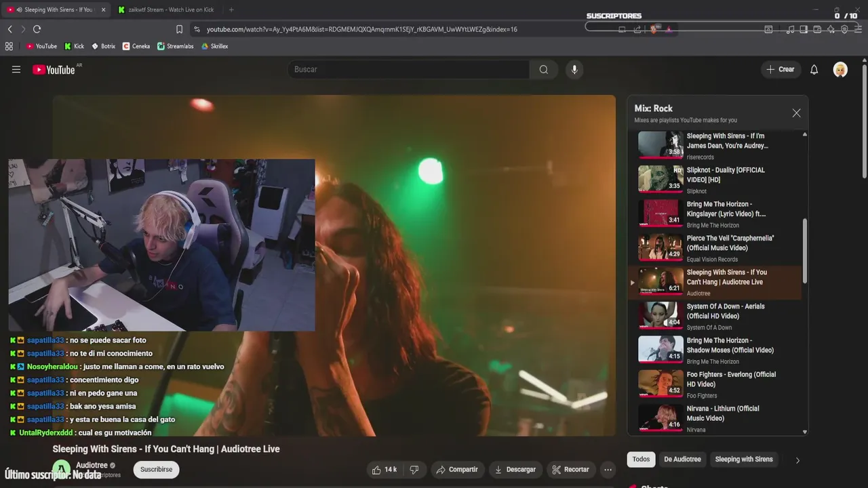Open the Audiotree channel name

click(x=92, y=465)
